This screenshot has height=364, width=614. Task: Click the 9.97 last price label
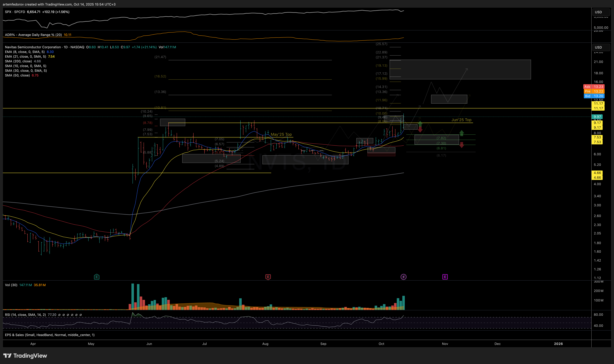tap(597, 117)
